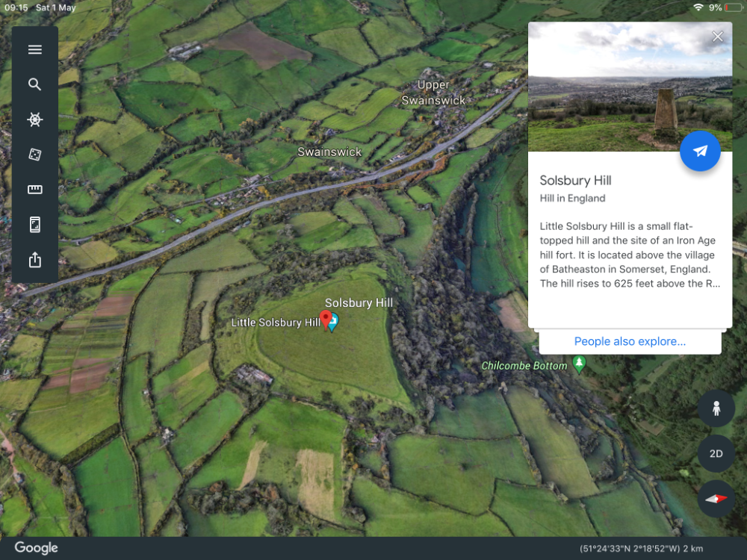Tap Chilcombe Bottom label text
Image resolution: width=747 pixels, height=560 pixels.
(x=524, y=366)
